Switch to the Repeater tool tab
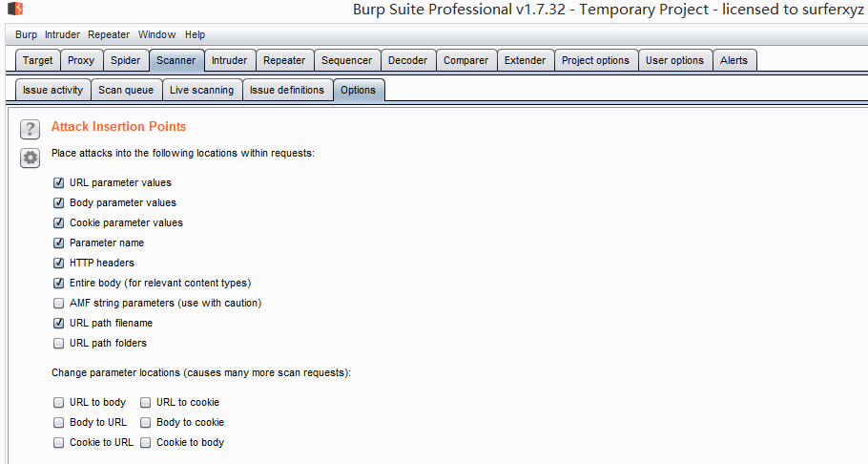This screenshot has width=868, height=464. [x=284, y=60]
